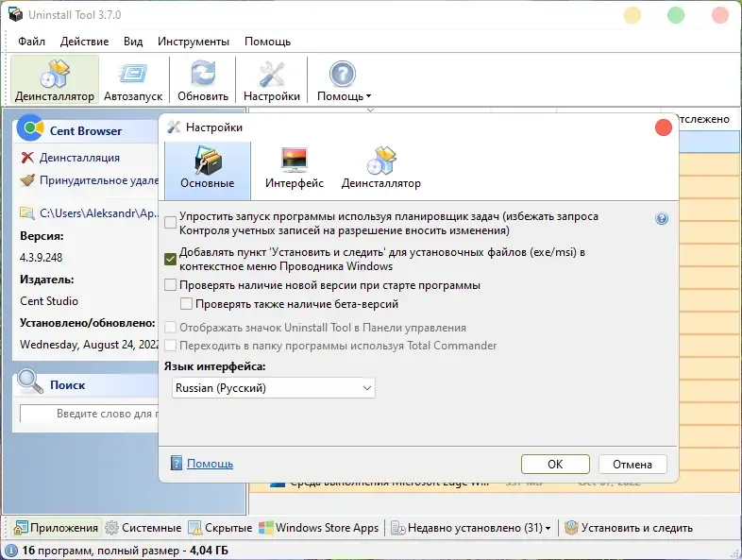Uncheck 'Установить и следить' context menu option
Viewport: 742px width, 560px height.
coord(170,259)
